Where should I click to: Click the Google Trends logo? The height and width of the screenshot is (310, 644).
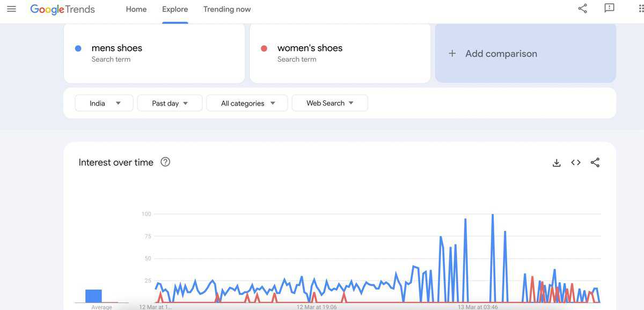coord(62,9)
